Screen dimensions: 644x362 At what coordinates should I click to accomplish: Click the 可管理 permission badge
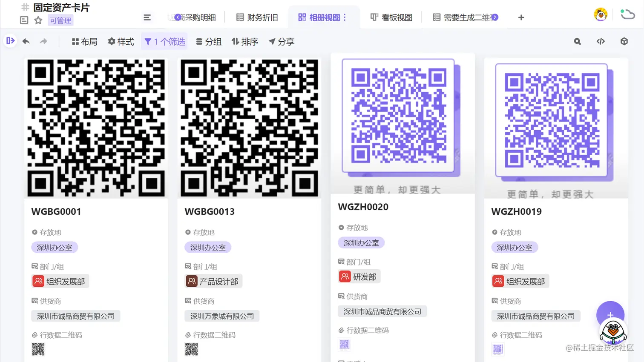point(60,20)
